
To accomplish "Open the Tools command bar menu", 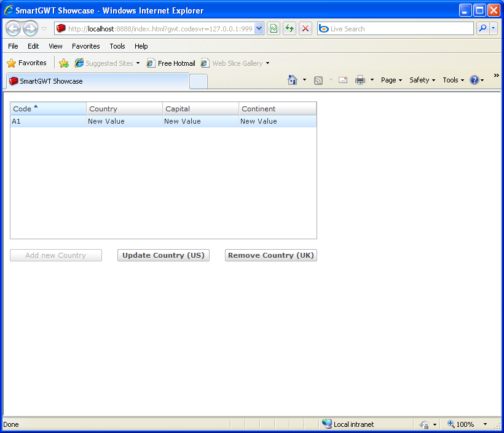I will point(453,80).
